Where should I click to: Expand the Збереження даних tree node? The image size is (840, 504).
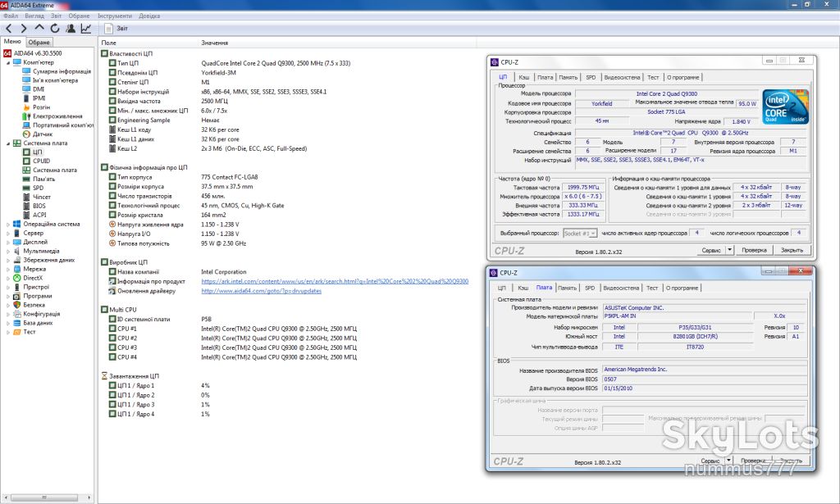[x=7, y=260]
